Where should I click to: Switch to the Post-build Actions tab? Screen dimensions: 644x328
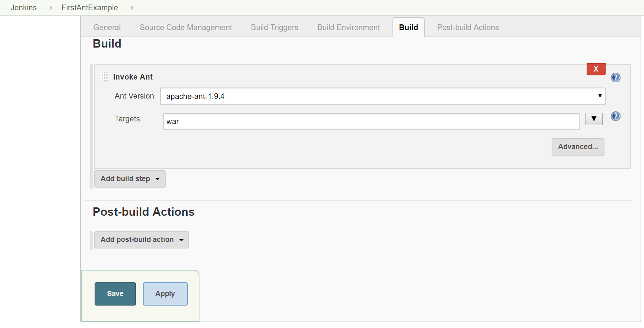(x=468, y=27)
